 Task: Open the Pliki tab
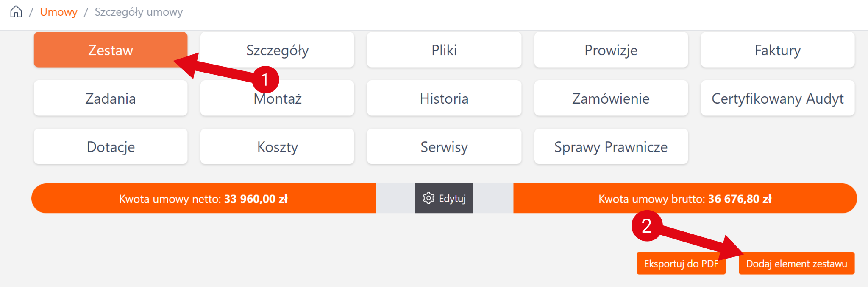click(x=444, y=50)
